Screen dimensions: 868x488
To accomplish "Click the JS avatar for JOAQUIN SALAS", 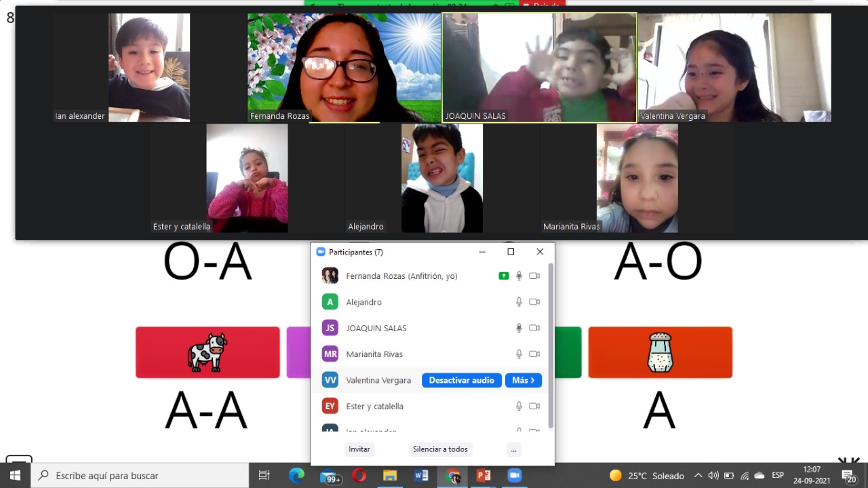I will [x=330, y=328].
